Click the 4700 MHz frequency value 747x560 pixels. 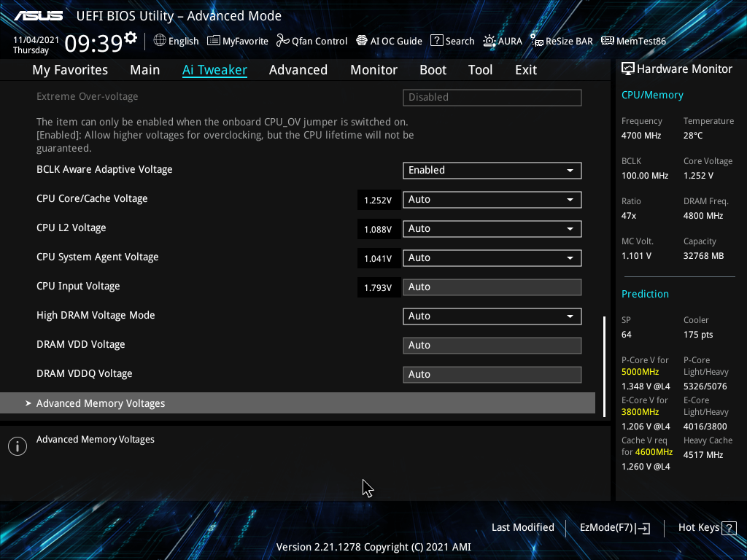point(640,136)
